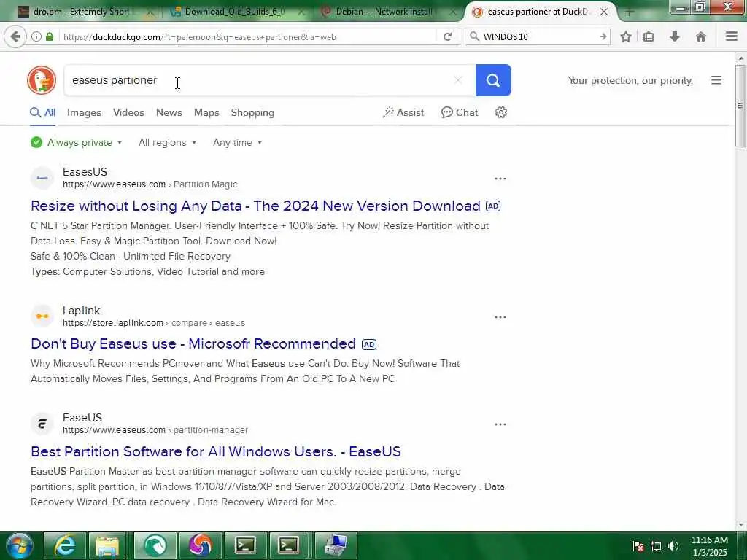Select the All search tab
Image resolution: width=747 pixels, height=560 pixels.
(42, 112)
